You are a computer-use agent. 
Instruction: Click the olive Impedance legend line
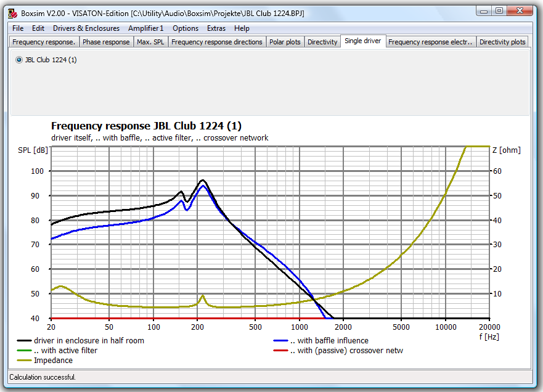click(24, 361)
